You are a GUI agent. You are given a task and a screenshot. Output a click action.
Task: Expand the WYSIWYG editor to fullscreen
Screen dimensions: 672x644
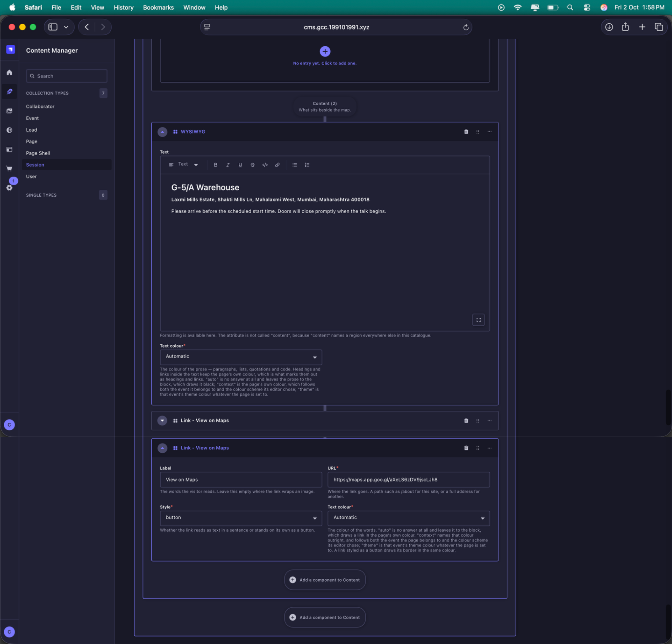[478, 320]
